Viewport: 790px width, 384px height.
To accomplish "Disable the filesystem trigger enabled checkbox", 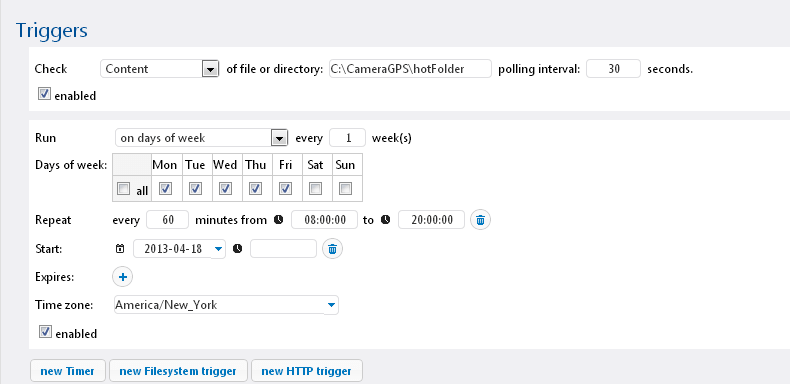I will [x=45, y=94].
